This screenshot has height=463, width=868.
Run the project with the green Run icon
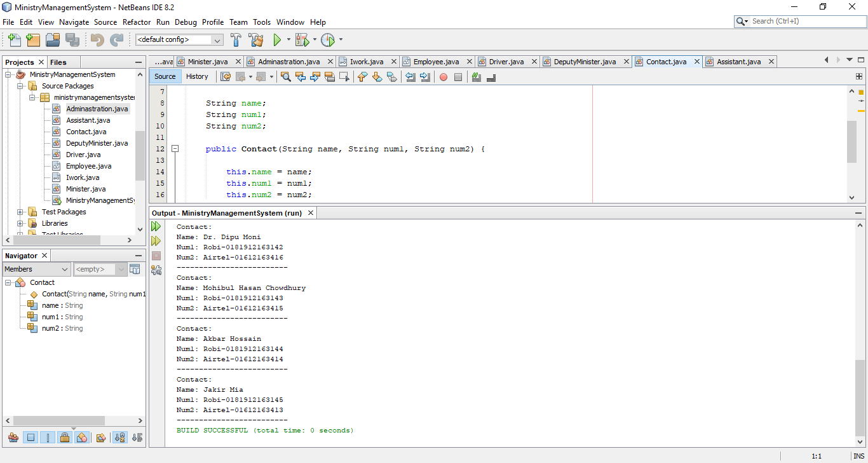pos(278,39)
